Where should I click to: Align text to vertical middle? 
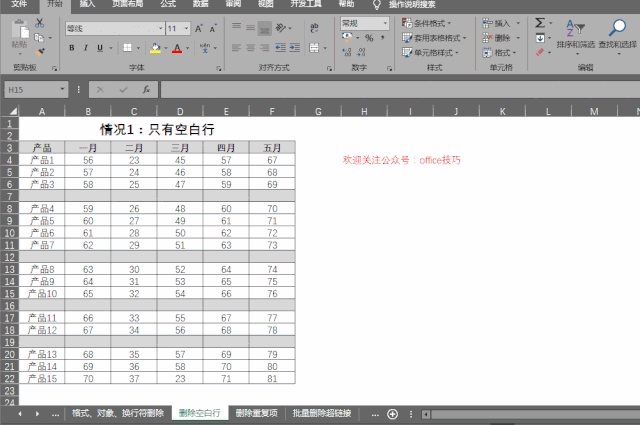[x=251, y=28]
